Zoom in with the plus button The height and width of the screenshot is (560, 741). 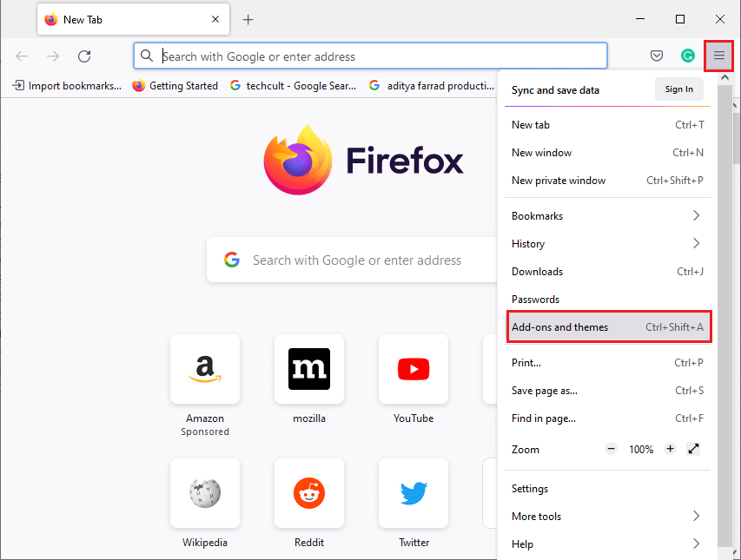pyautogui.click(x=670, y=449)
